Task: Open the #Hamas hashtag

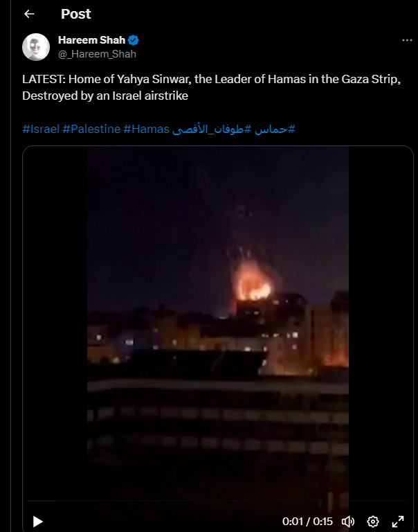Action: click(x=147, y=129)
